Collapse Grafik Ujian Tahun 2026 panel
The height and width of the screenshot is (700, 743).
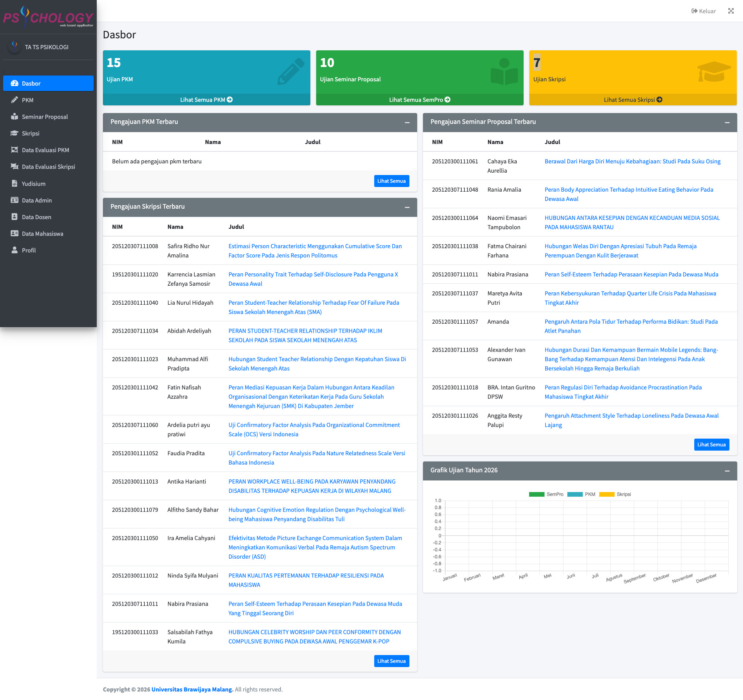coord(727,471)
